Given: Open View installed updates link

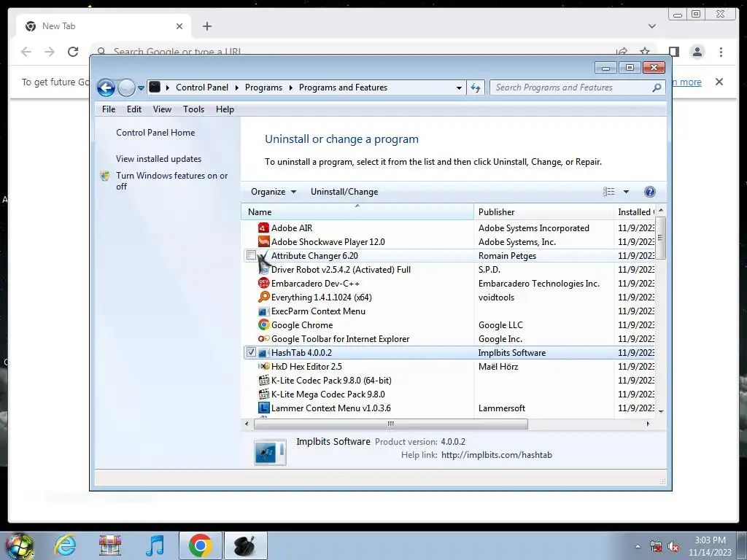Looking at the screenshot, I should (x=158, y=158).
